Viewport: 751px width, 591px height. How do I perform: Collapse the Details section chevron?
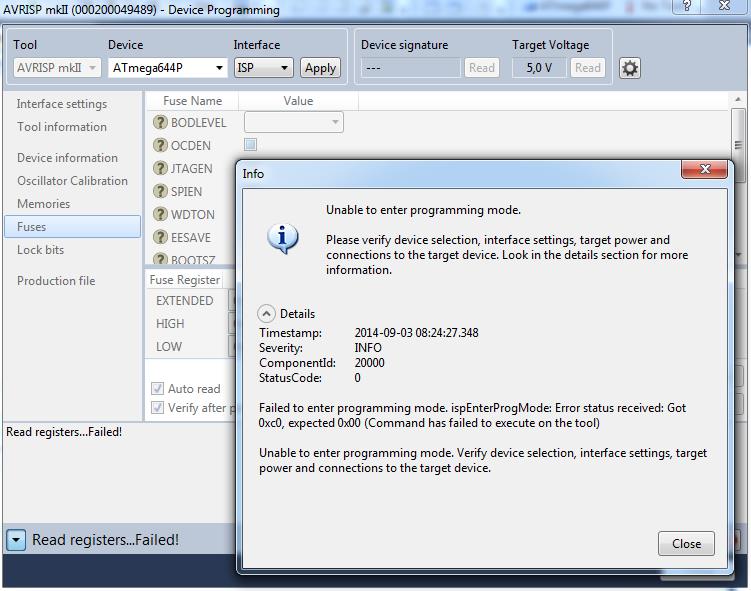pos(266,314)
